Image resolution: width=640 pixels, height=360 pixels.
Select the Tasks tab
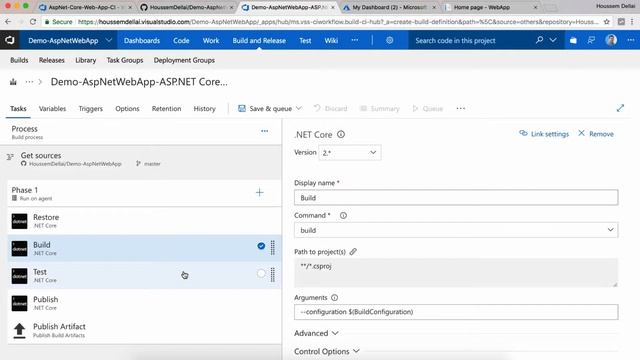click(x=18, y=109)
